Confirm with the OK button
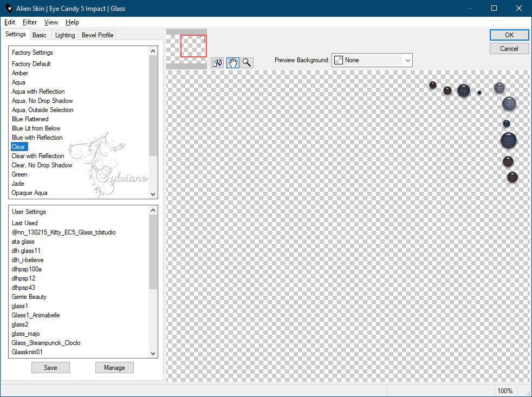Image resolution: width=532 pixels, height=397 pixels. coord(509,35)
